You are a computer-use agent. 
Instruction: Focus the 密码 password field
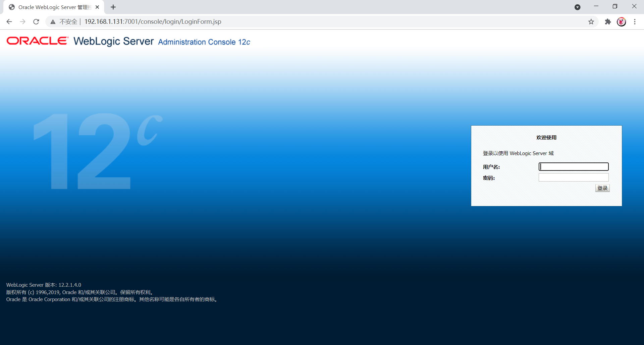tap(574, 178)
